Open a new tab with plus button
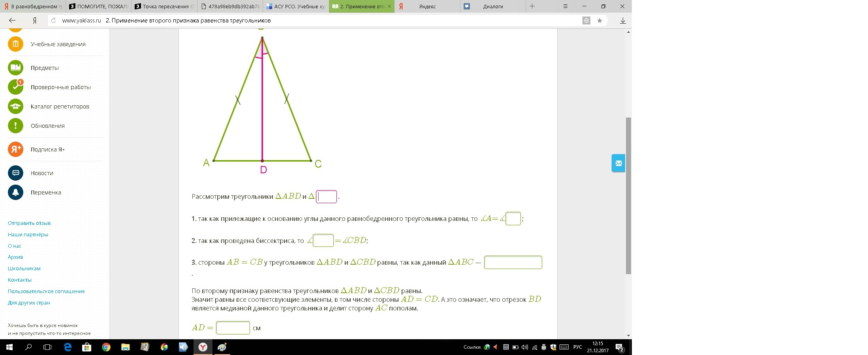868x355 pixels. click(x=532, y=6)
